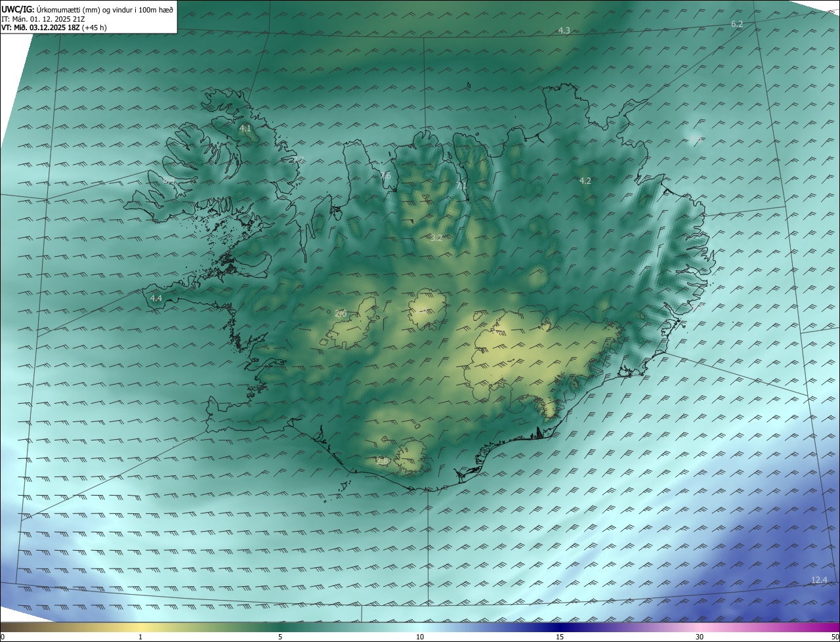Click the color scale tick labeled 30

pyautogui.click(x=700, y=637)
